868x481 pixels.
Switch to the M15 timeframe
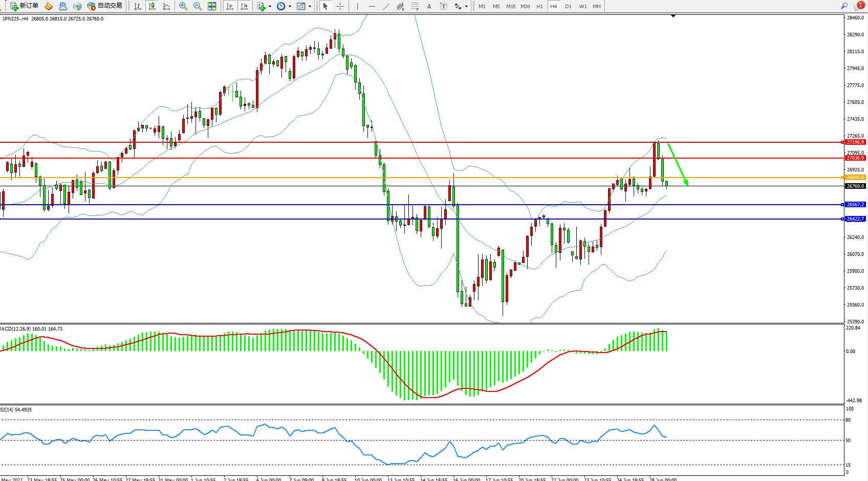click(x=510, y=6)
